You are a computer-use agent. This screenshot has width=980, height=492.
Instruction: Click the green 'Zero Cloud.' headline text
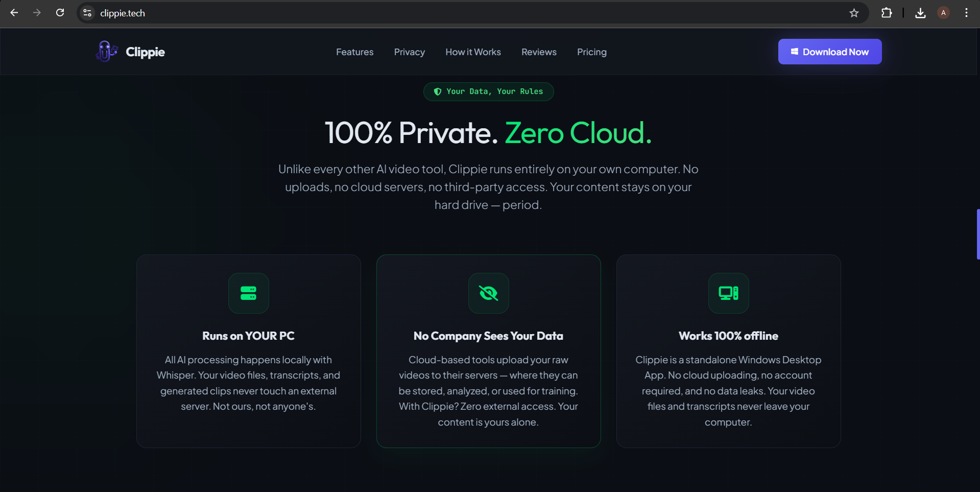578,133
